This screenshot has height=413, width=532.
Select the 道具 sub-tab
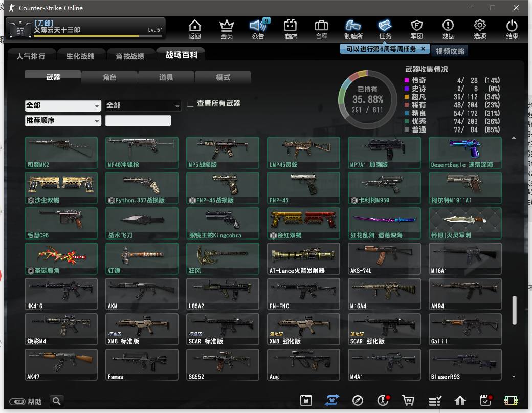[x=166, y=77]
